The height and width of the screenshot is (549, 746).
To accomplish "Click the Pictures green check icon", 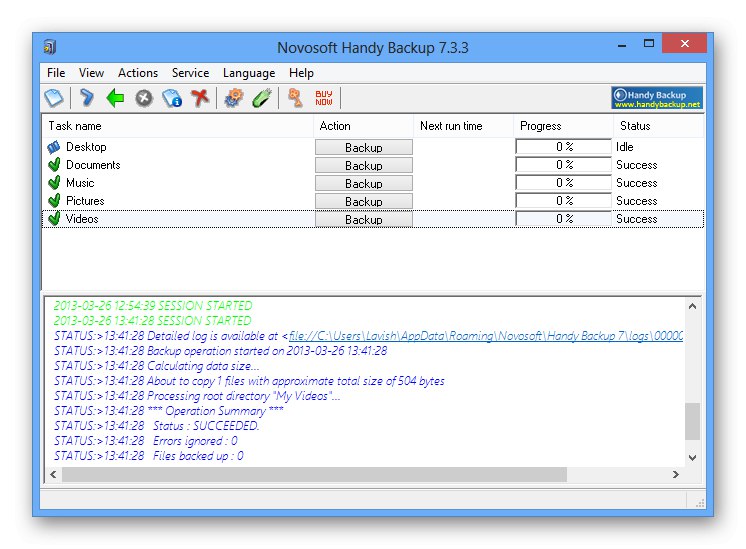I will (54, 201).
